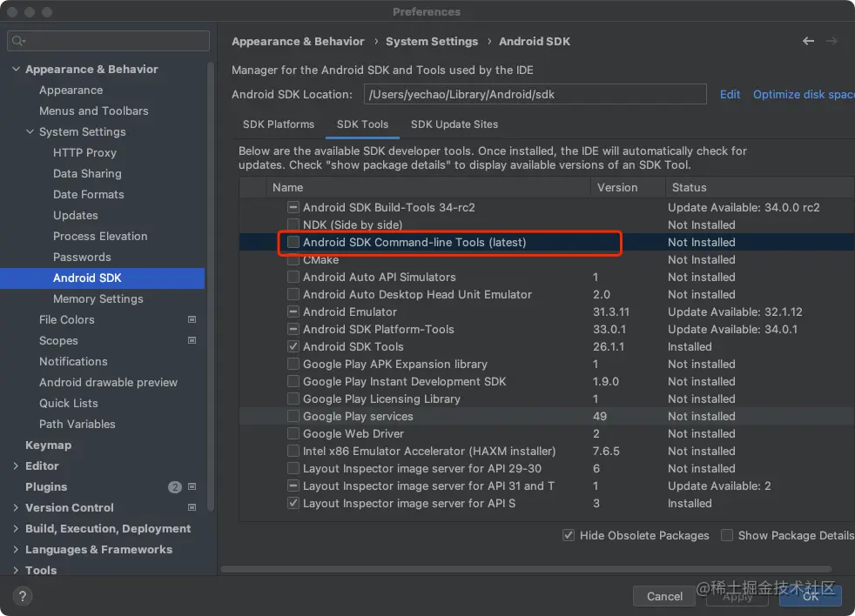Viewport: 855px width, 616px height.
Task: Click the Android SDK Location field
Action: 535,94
